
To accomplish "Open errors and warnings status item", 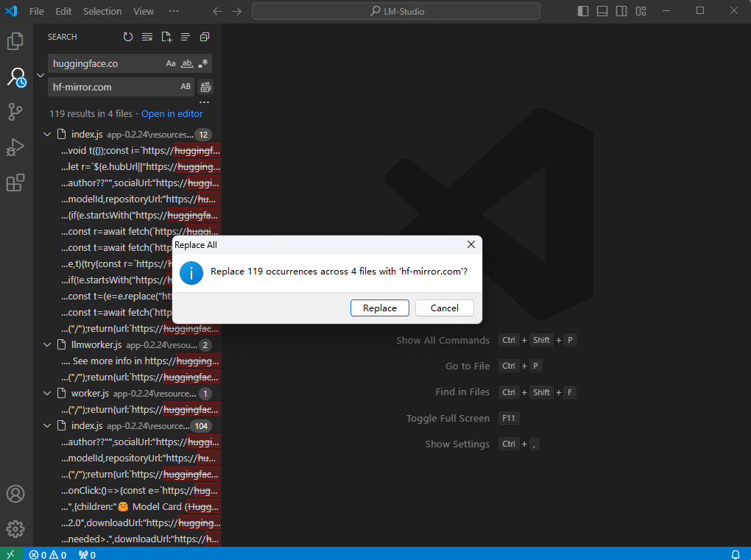I will (x=47, y=554).
